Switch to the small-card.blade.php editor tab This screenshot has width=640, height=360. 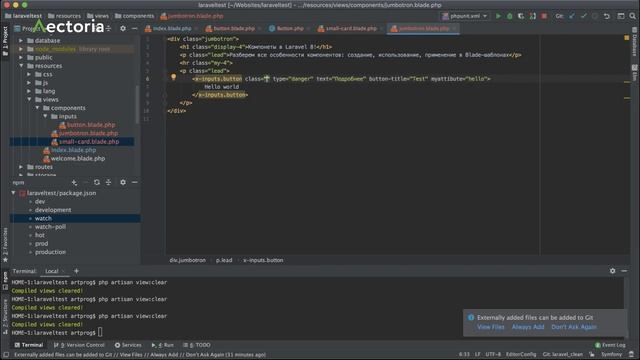[351, 28]
